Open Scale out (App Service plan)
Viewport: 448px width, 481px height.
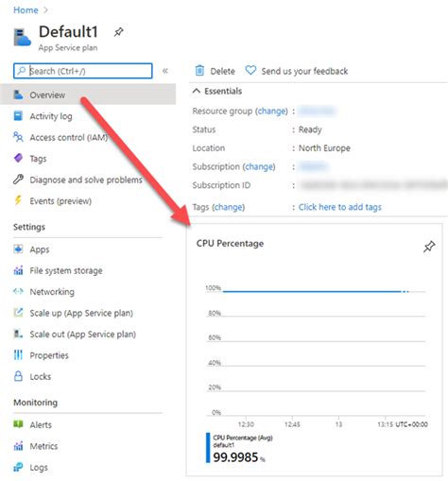click(x=83, y=335)
